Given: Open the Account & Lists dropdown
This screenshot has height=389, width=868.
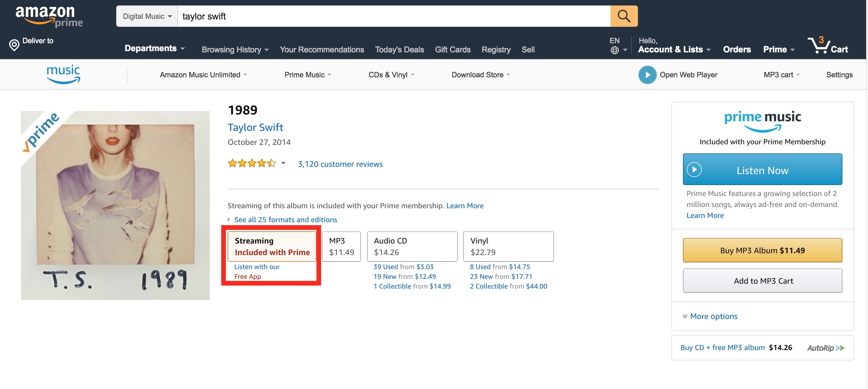Looking at the screenshot, I should (674, 49).
